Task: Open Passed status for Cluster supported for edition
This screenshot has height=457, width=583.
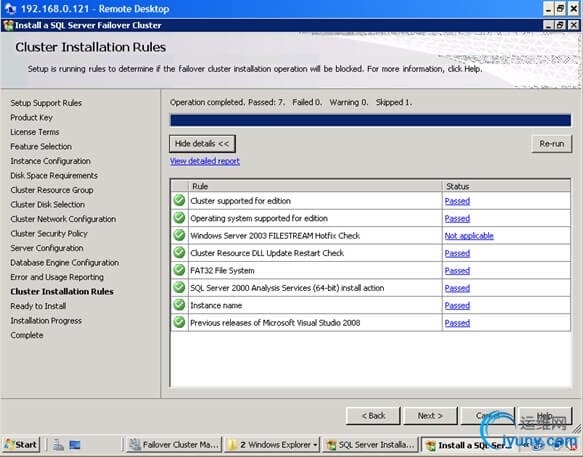Action: coord(457,201)
